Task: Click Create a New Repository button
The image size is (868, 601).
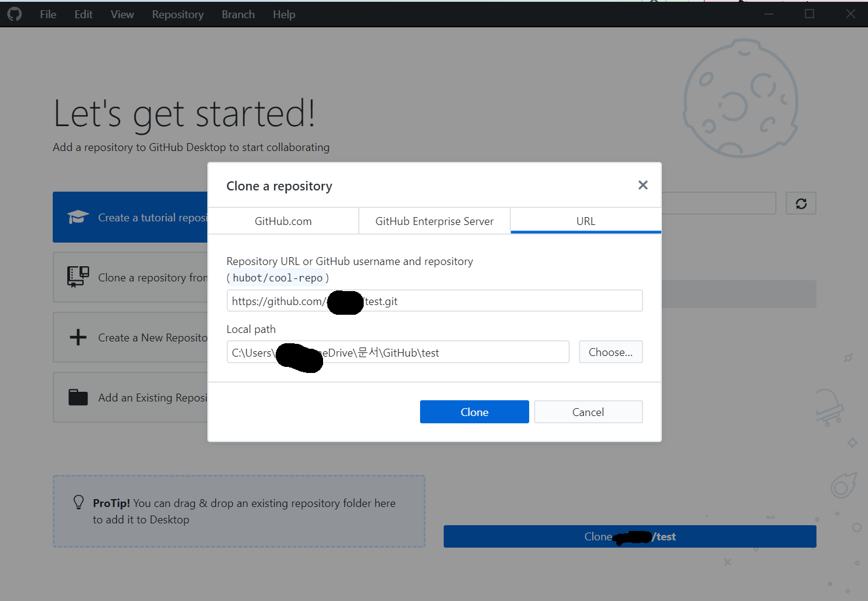Action: click(130, 337)
